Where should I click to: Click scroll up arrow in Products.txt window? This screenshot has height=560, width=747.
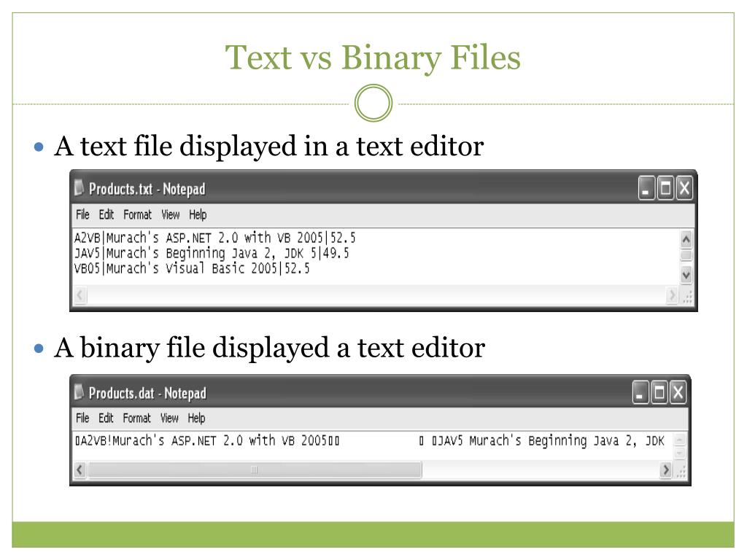pos(686,239)
